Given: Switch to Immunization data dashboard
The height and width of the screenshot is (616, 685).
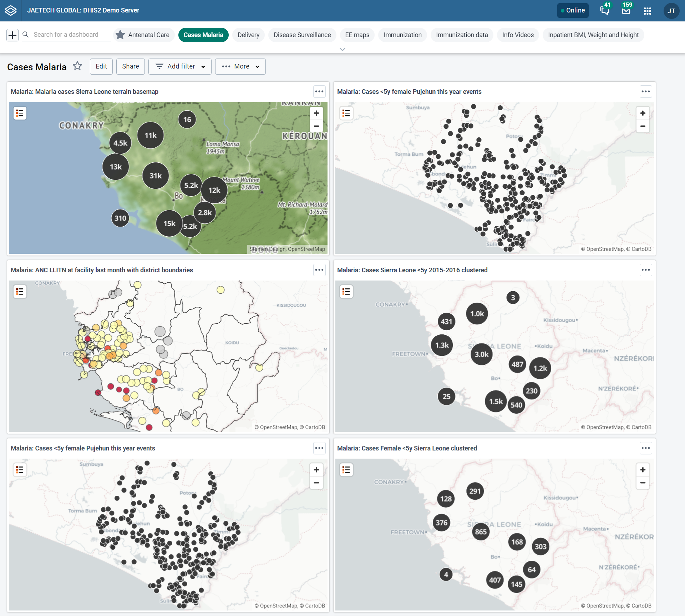Looking at the screenshot, I should click(462, 35).
